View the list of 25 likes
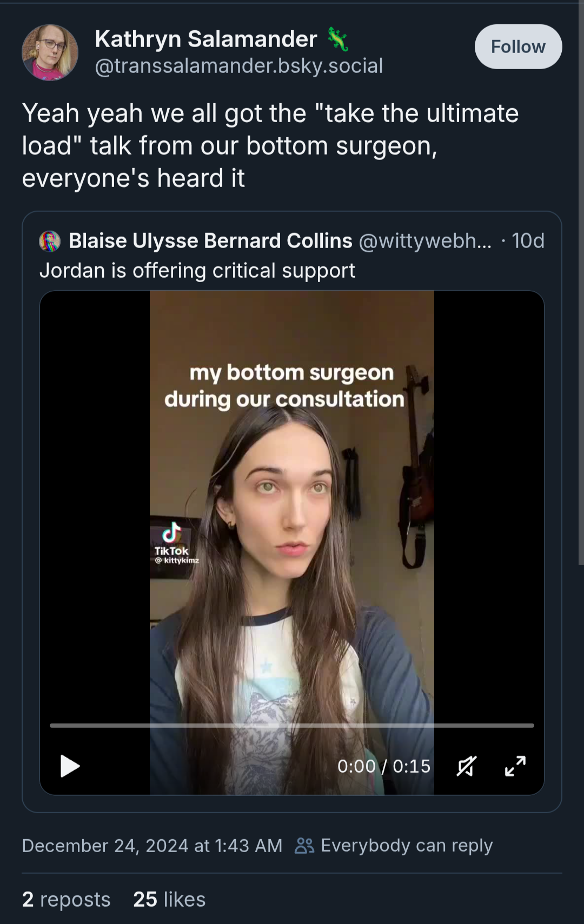Viewport: 584px width, 924px height. pos(169,899)
